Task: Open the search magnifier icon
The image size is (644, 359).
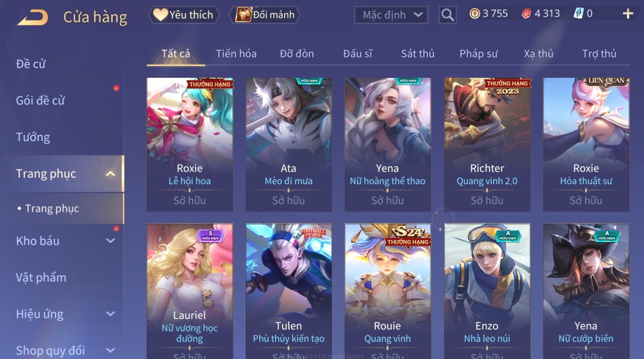Action: [x=448, y=15]
